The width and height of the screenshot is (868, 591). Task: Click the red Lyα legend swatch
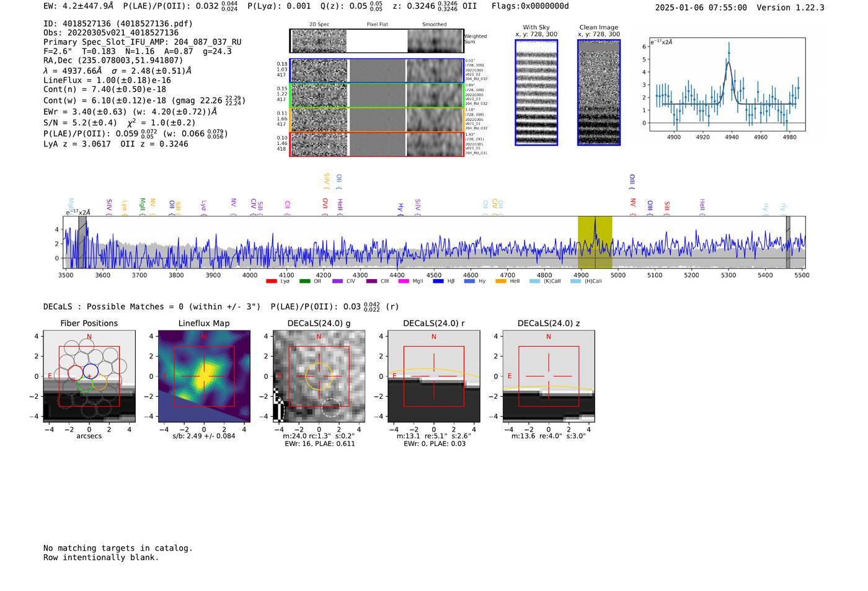coord(271,281)
